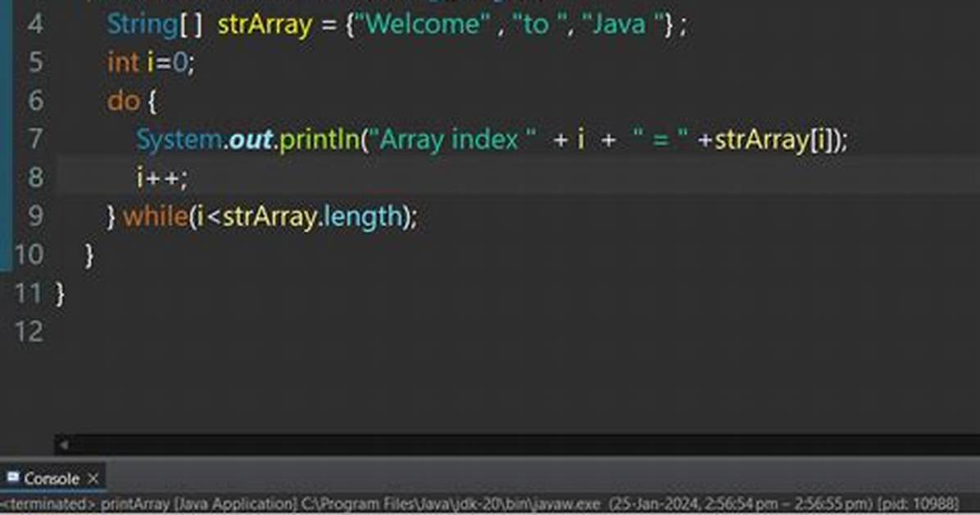Image resolution: width=980 pixels, height=515 pixels.
Task: Click the "Array index " string
Action: click(x=452, y=139)
